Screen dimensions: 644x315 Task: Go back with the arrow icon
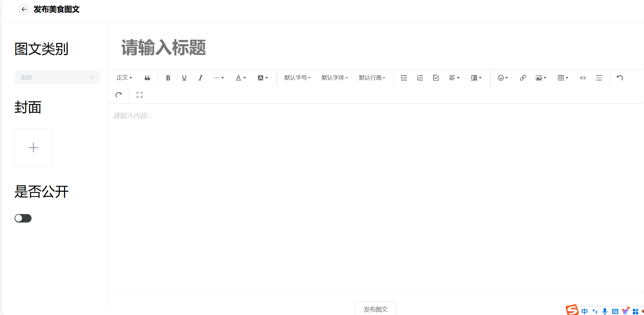24,9
